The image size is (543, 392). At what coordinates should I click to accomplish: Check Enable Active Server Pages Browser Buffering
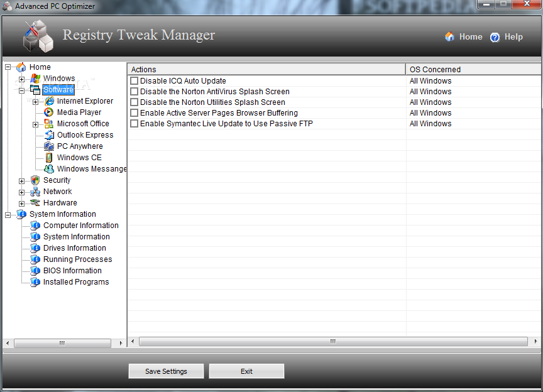[x=134, y=113]
